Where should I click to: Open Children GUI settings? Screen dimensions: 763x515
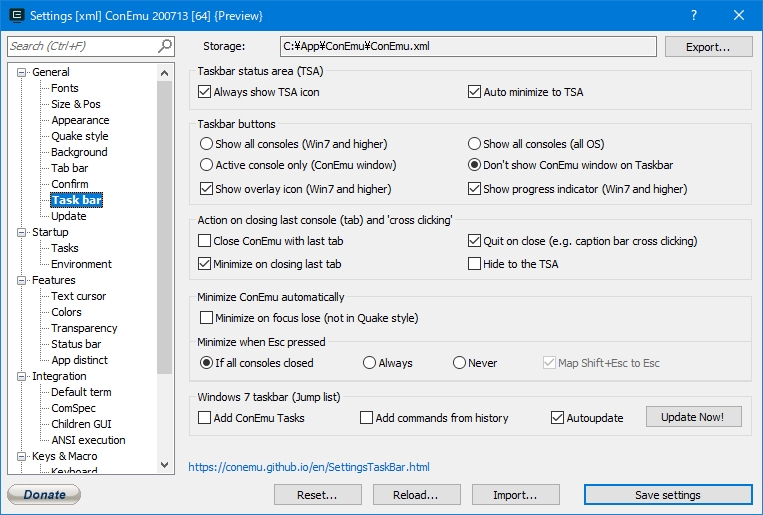(81, 424)
